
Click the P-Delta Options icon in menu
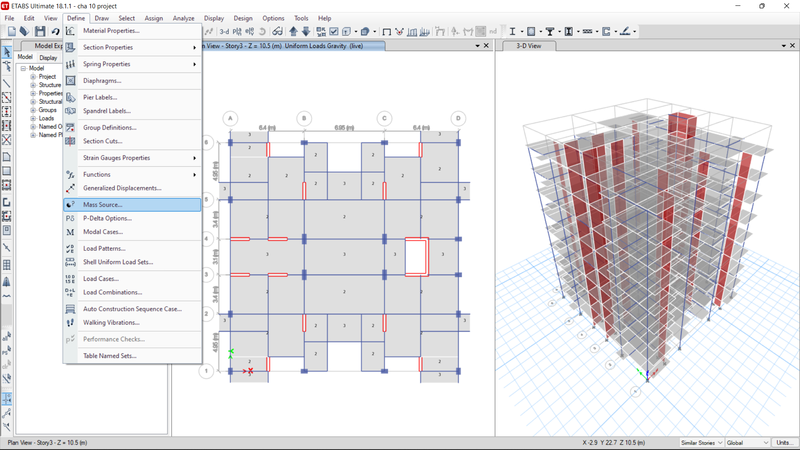tap(70, 218)
